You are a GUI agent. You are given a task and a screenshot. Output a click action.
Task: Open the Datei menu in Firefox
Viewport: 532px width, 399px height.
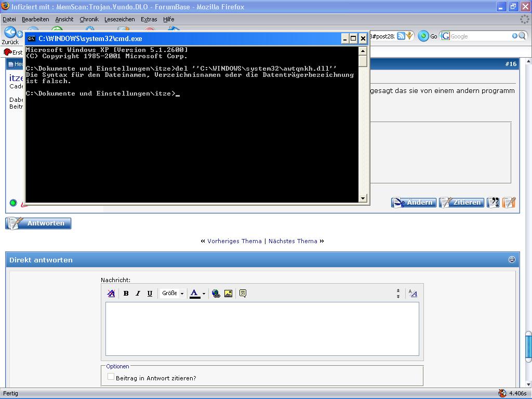[x=9, y=19]
